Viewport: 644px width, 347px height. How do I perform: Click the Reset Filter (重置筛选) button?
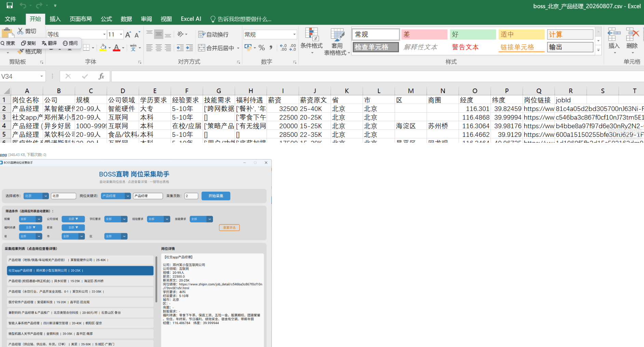[x=229, y=228]
